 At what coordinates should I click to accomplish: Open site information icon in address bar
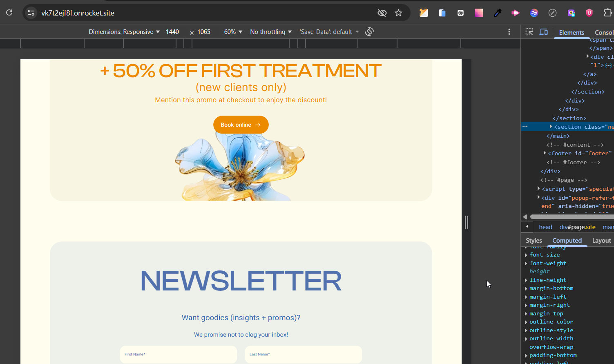(x=31, y=13)
